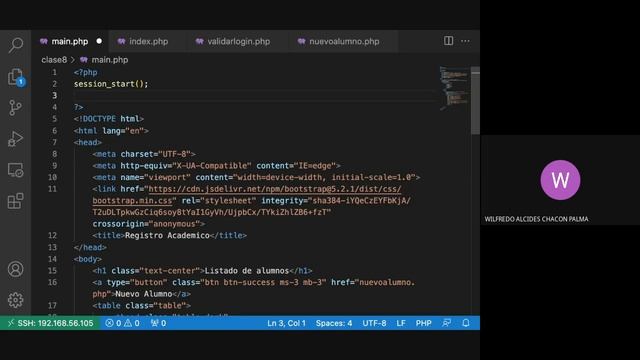Go to line via Ln 3, Col 1
Viewport: 640px width, 360px height.
(x=286, y=323)
